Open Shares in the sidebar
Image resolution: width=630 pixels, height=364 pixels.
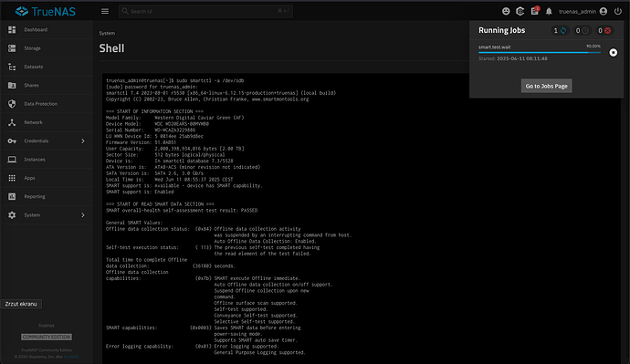pyautogui.click(x=47, y=85)
